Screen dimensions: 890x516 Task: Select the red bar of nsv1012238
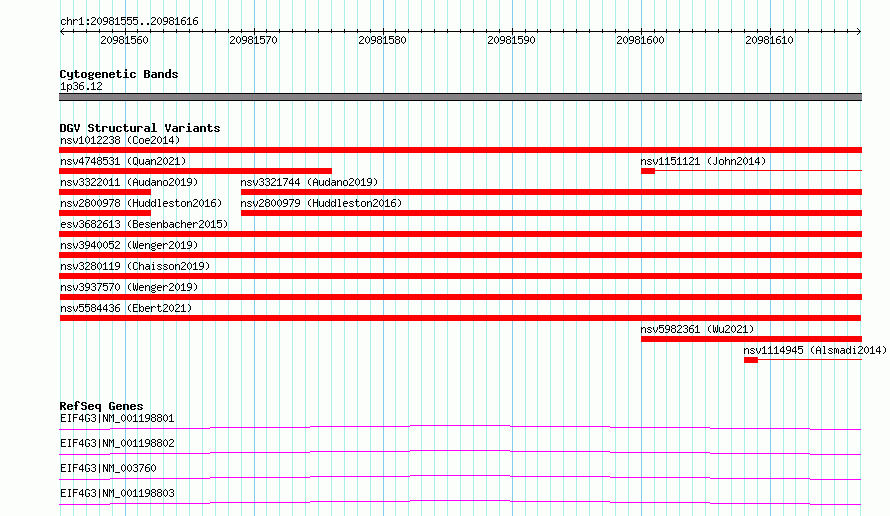(x=460, y=150)
